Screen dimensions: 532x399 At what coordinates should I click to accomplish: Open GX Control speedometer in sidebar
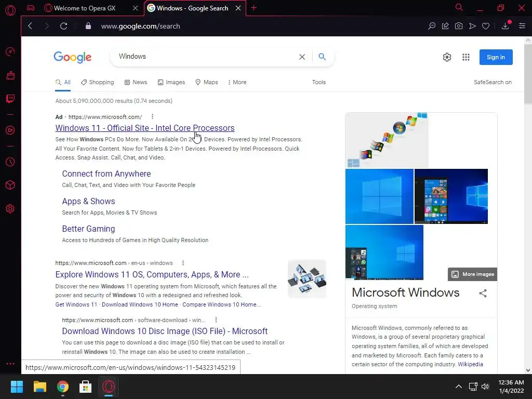[10, 51]
